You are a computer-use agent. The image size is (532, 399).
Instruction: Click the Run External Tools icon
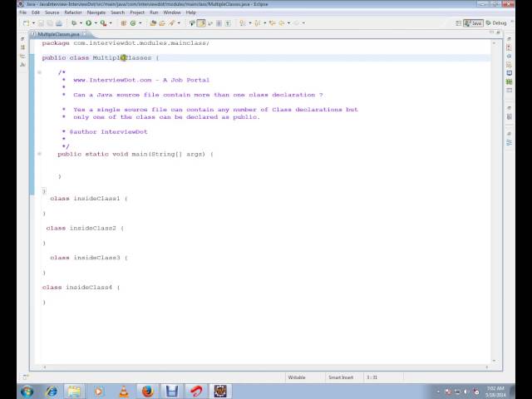[103, 23]
